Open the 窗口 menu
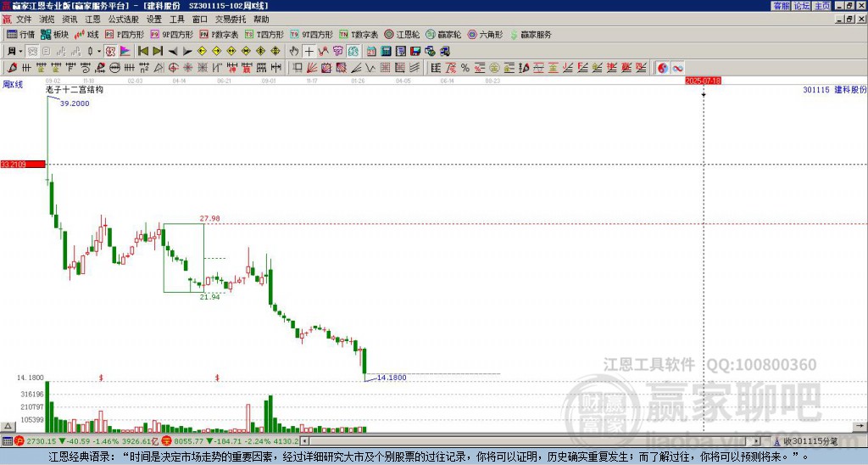The width and height of the screenshot is (868, 465). coord(200,20)
